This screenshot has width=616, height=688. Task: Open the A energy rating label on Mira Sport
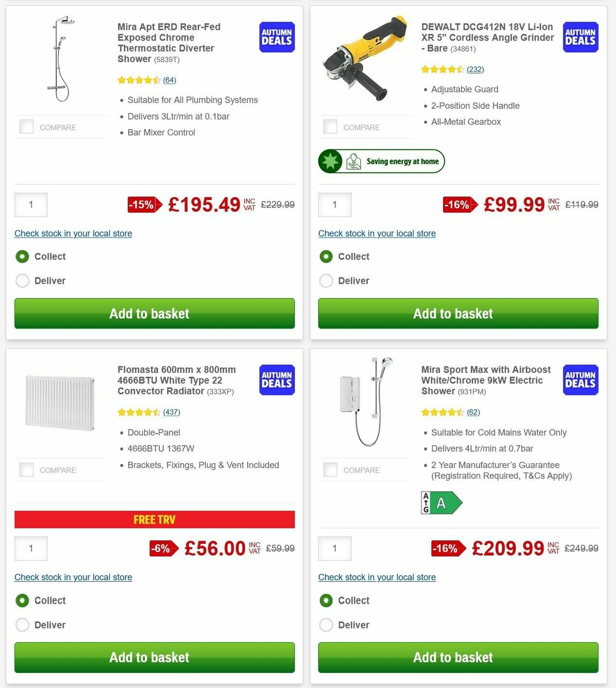440,503
